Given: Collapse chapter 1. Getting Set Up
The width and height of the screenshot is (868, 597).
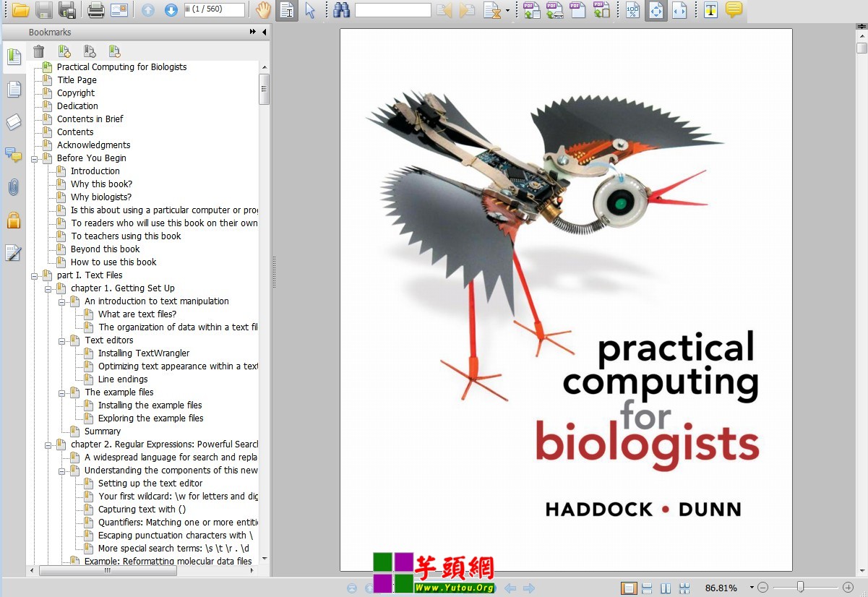Looking at the screenshot, I should click(x=48, y=288).
